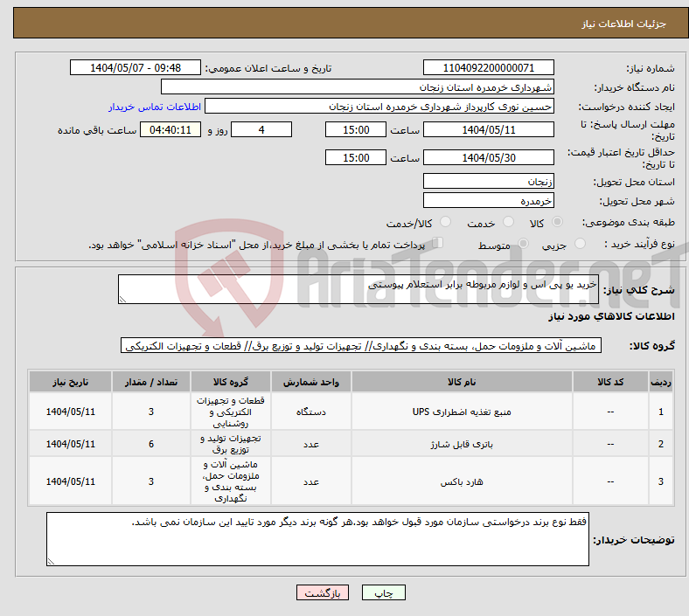Click the جزئیات اطلاعات نیاز header title
The height and width of the screenshot is (616, 689).
coord(624,24)
